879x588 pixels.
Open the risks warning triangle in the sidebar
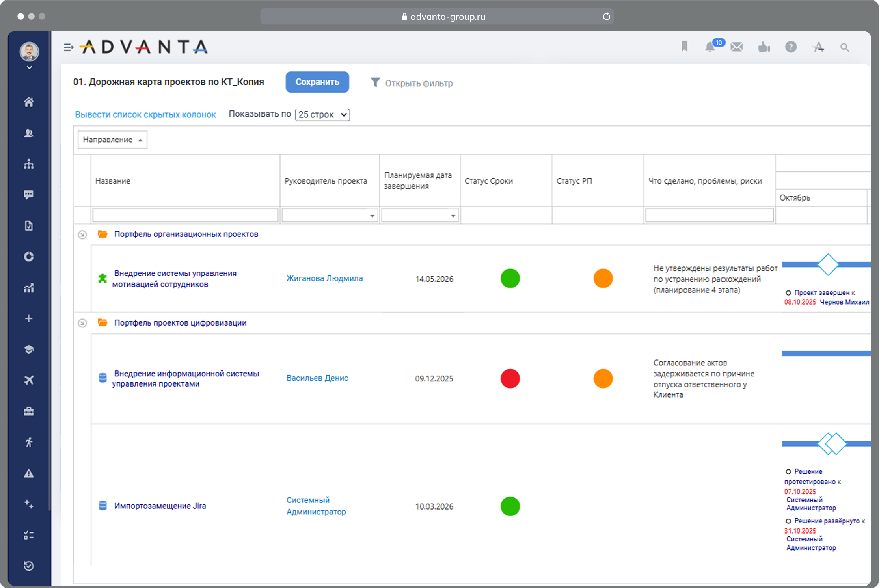29,474
